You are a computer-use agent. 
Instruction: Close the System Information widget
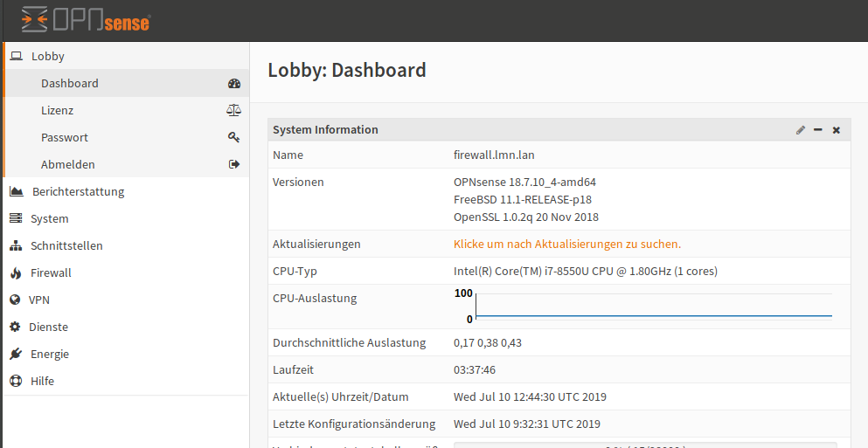837,130
